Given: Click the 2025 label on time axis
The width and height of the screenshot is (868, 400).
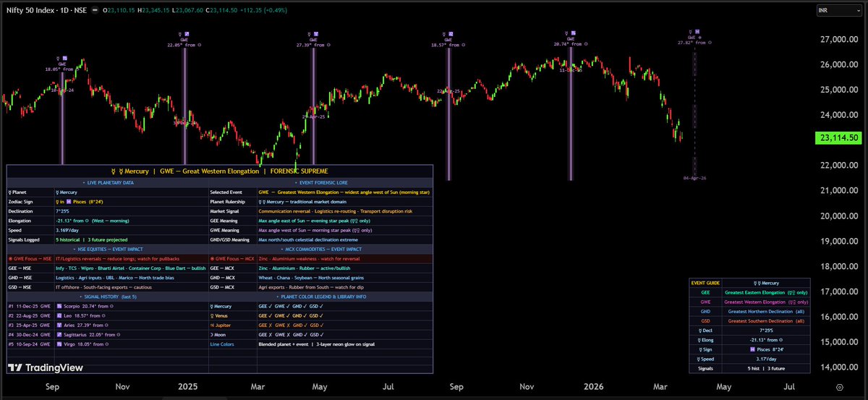Looking at the screenshot, I should point(190,388).
